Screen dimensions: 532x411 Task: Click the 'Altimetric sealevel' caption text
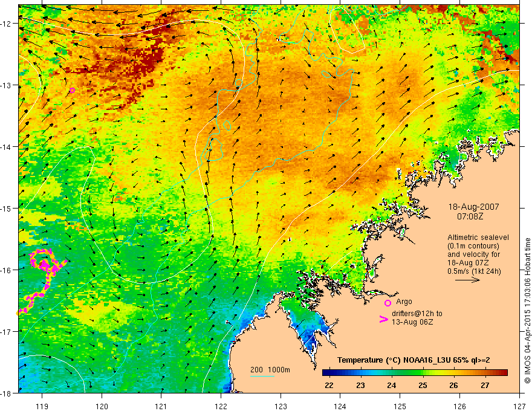pos(478,238)
